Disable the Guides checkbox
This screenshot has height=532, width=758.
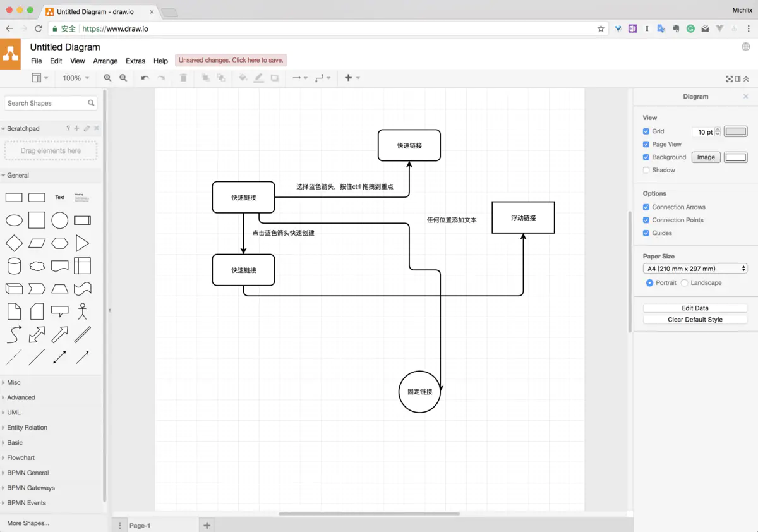646,233
